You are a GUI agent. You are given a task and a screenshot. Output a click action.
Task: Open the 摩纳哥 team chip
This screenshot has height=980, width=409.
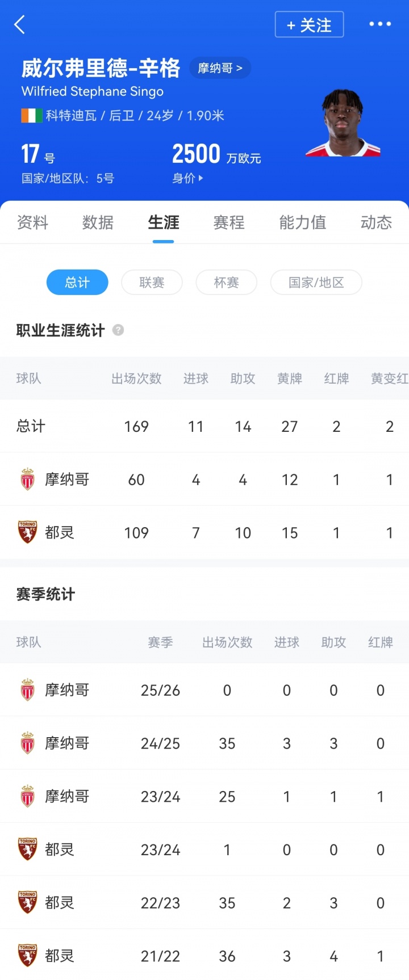click(x=220, y=69)
